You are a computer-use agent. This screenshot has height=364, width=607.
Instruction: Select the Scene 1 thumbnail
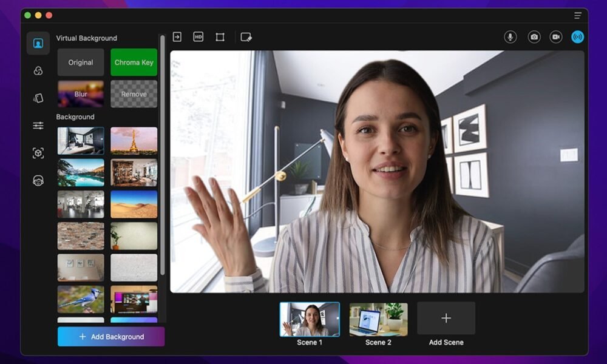point(310,319)
